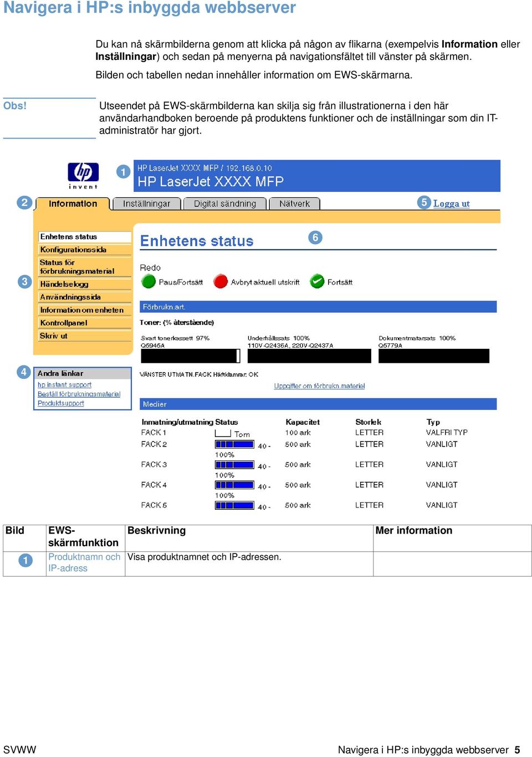Click the Storlek column header
Image resolution: width=532 pixels, height=757 pixels.
369,422
